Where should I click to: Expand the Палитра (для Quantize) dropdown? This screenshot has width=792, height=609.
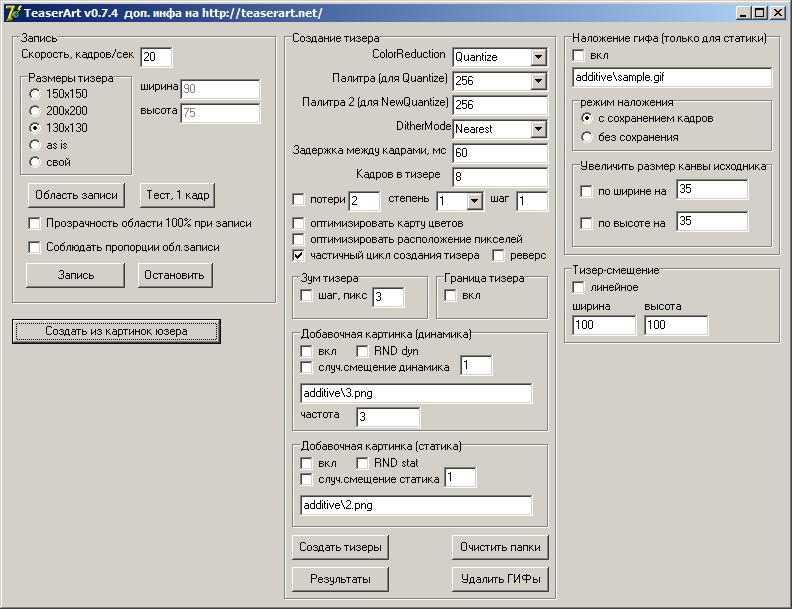point(538,80)
